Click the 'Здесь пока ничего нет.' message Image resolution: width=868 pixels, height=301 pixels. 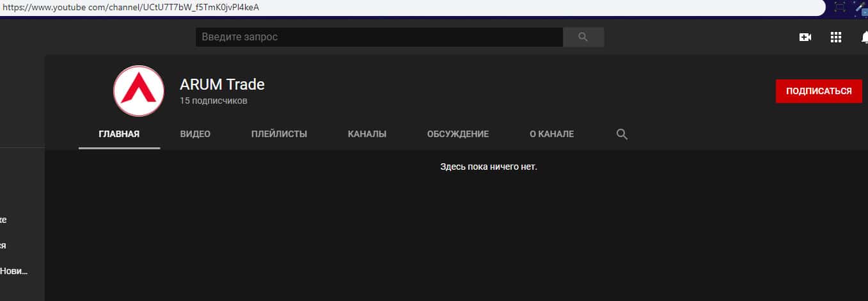(x=489, y=167)
